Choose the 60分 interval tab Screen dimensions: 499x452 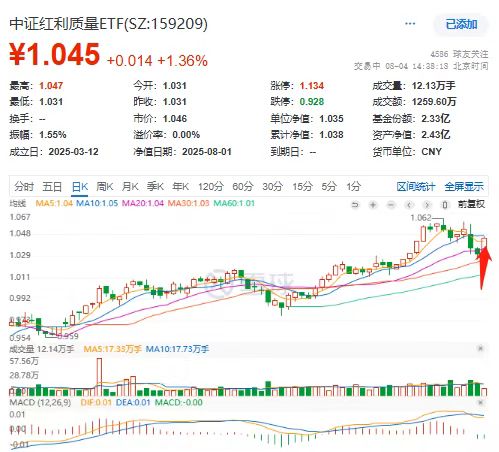pyautogui.click(x=243, y=186)
